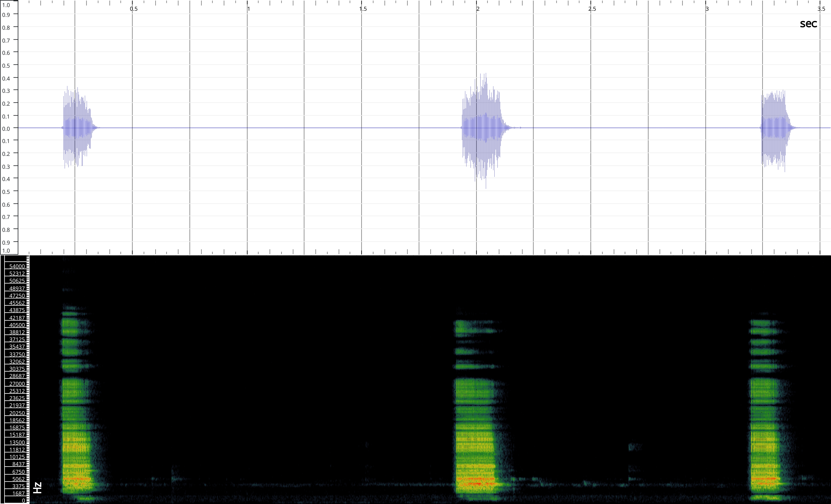Viewport: 831px width, 504px height.
Task: Click the third waveform burst after 3 seconds
Action: pos(775,128)
